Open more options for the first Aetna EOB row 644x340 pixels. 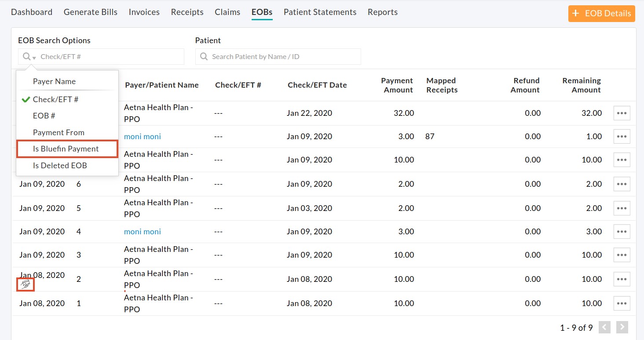tap(622, 113)
